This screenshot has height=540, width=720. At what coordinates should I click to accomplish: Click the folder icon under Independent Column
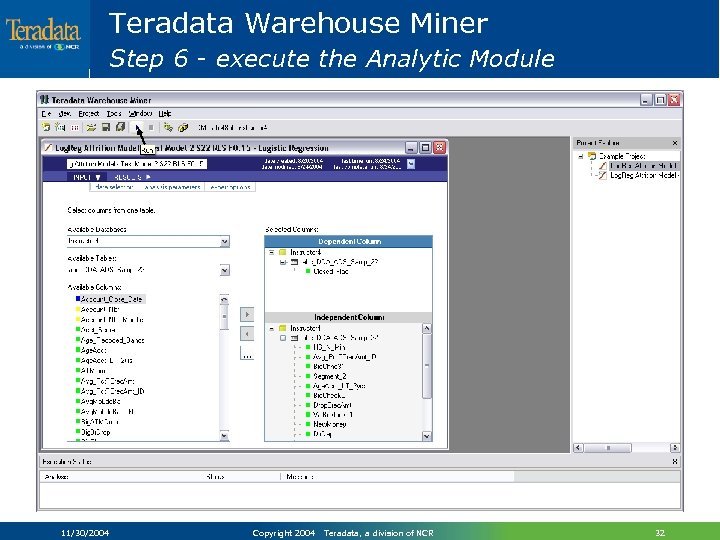coord(283,328)
